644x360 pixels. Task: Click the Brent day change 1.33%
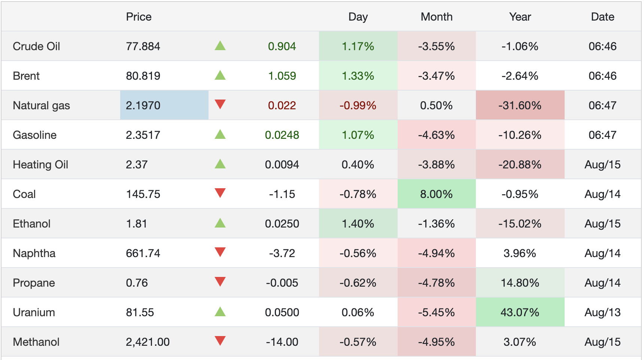coord(358,76)
